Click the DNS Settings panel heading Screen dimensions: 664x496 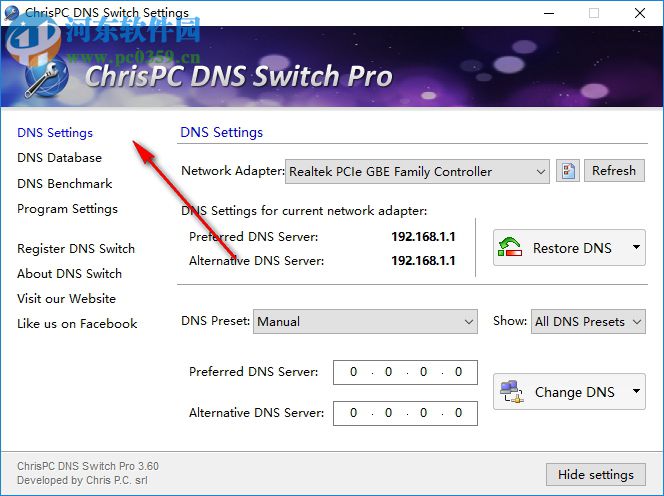tap(221, 133)
